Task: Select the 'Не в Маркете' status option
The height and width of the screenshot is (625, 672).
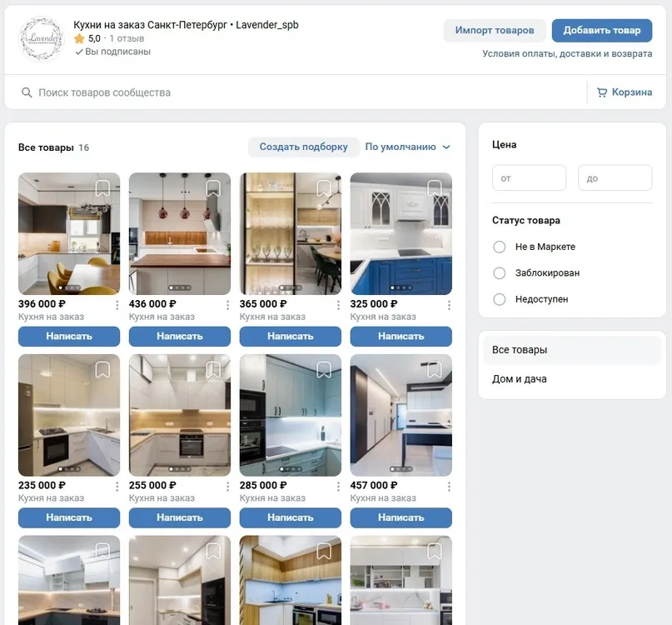Action: click(x=500, y=247)
